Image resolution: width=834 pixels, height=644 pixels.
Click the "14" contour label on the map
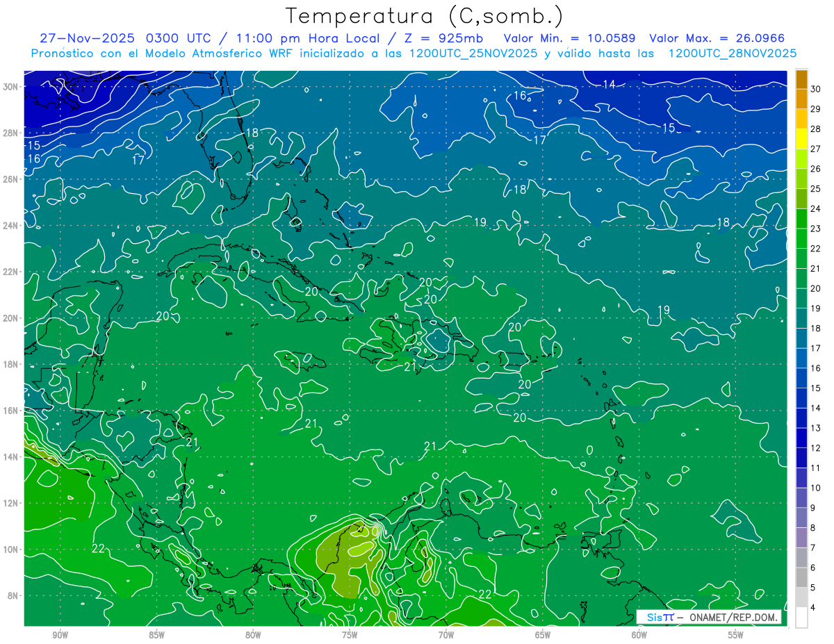coord(609,85)
